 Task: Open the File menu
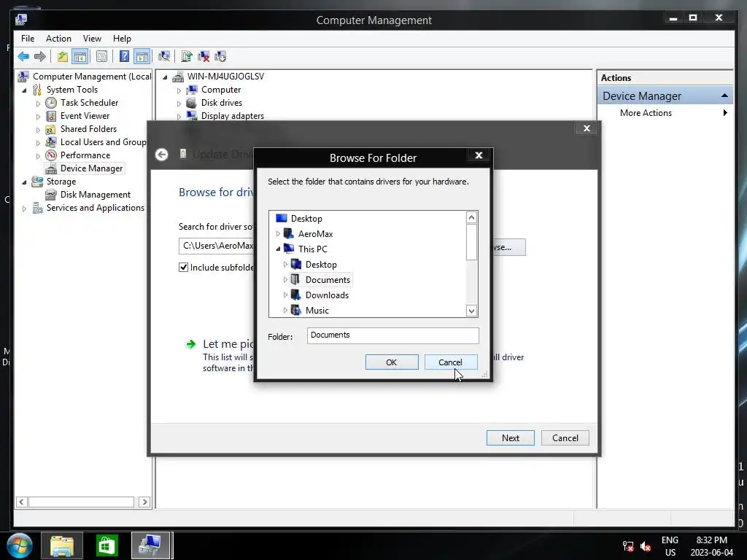click(x=28, y=39)
